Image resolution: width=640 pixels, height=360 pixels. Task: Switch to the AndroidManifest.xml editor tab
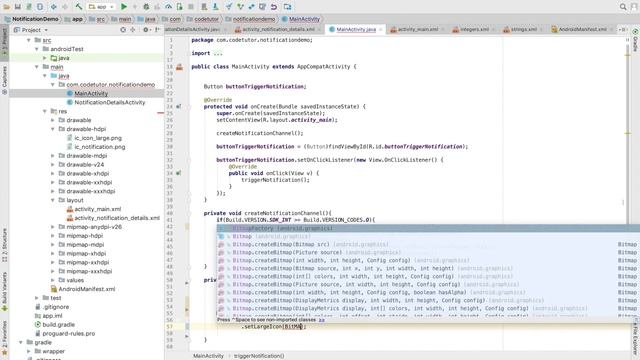pos(582,29)
